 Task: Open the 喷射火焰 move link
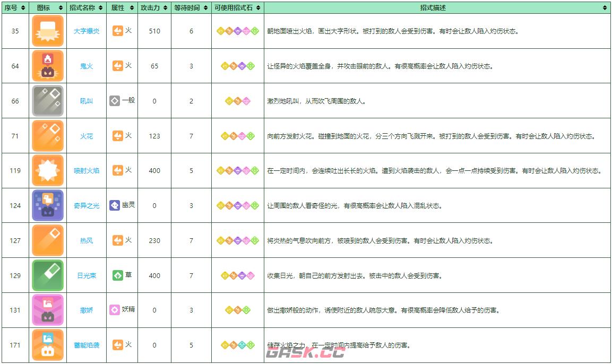(x=87, y=171)
